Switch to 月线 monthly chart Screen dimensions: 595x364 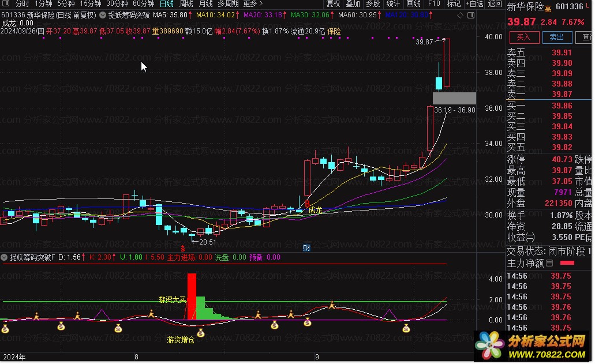[x=205, y=4]
